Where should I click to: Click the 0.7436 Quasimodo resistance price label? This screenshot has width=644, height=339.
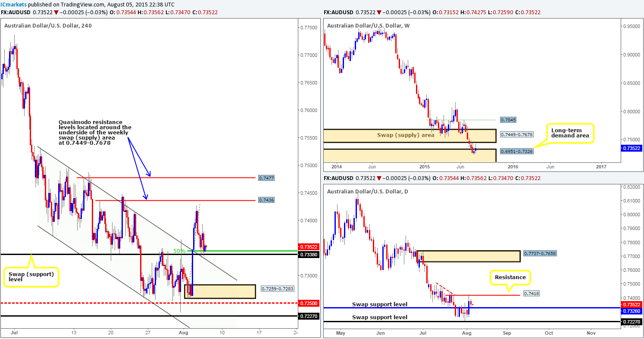click(266, 200)
